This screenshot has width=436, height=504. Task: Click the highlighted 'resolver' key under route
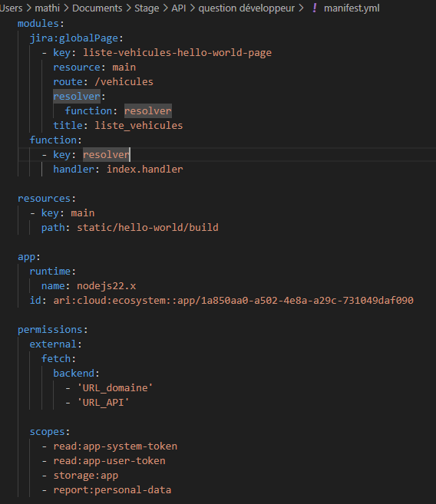[77, 97]
